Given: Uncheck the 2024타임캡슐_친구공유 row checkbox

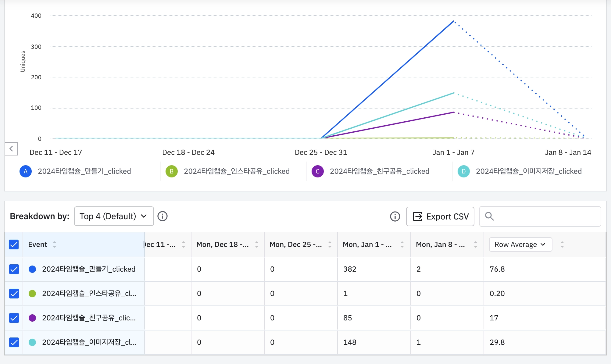Looking at the screenshot, I should point(14,318).
